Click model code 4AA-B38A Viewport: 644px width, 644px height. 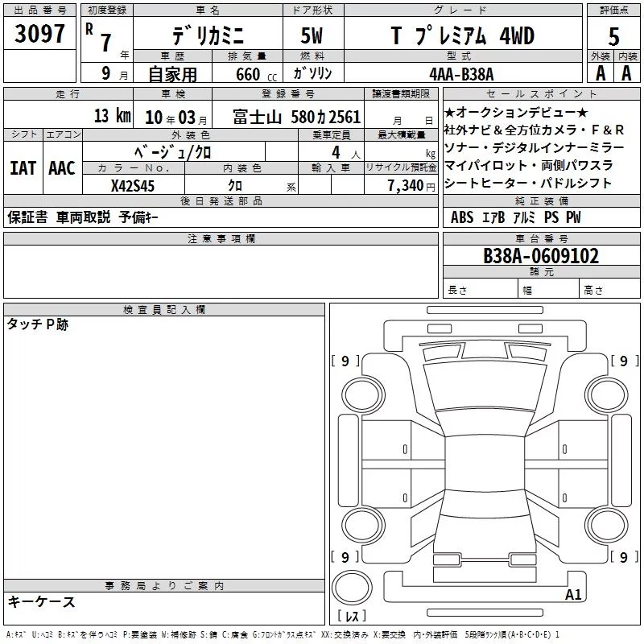(x=461, y=74)
